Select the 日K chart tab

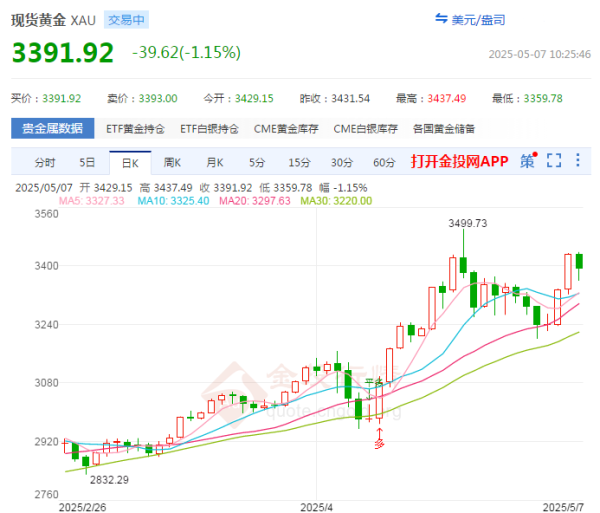130,163
